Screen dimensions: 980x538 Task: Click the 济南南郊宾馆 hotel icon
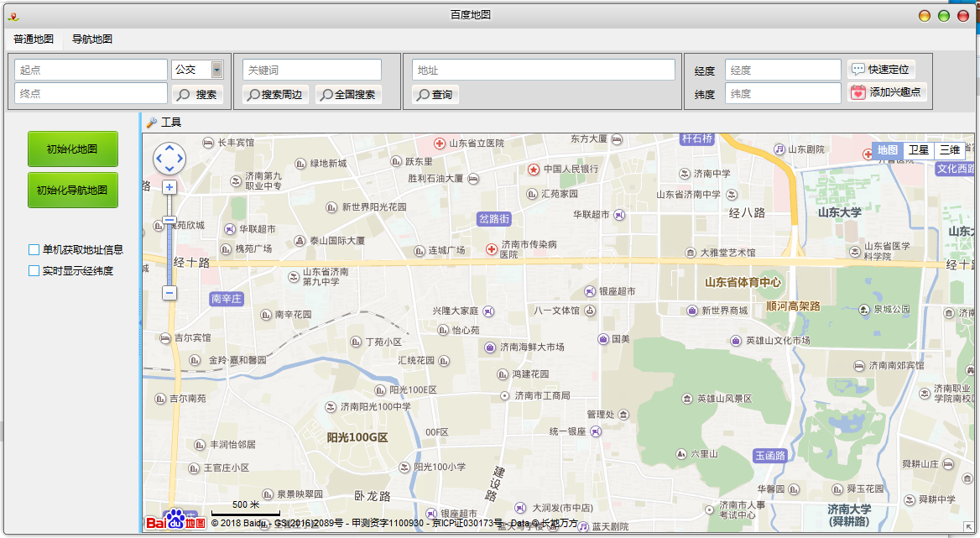(x=859, y=366)
